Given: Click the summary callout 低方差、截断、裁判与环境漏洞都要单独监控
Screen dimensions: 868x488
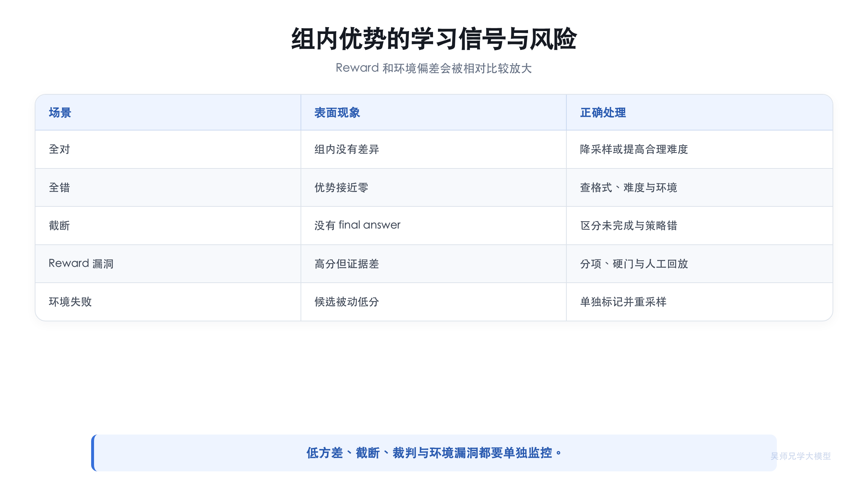Looking at the screenshot, I should tap(434, 453).
